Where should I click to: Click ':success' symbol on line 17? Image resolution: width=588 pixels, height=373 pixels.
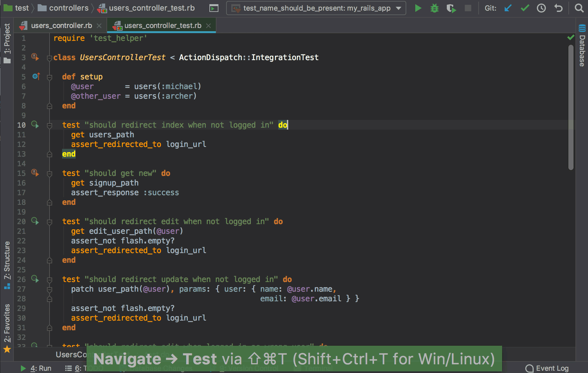coord(161,193)
